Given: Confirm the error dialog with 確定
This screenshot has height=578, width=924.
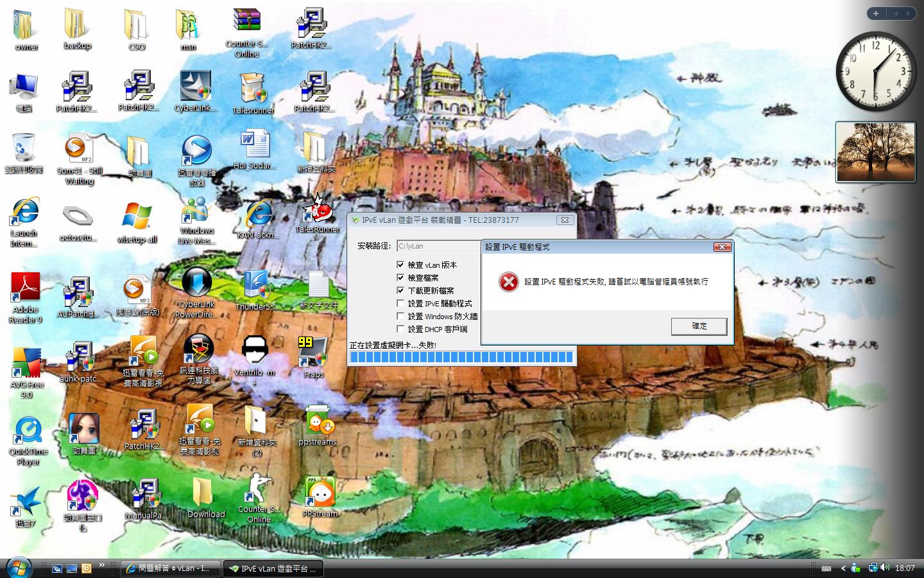Looking at the screenshot, I should (699, 326).
